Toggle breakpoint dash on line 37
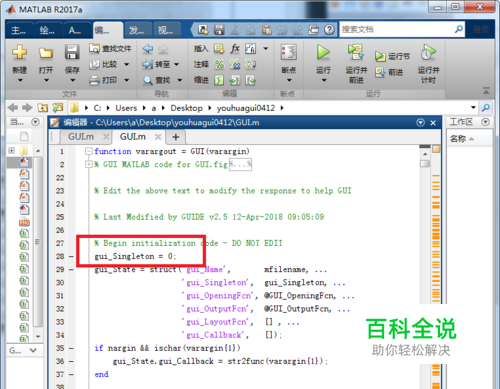 [71, 374]
